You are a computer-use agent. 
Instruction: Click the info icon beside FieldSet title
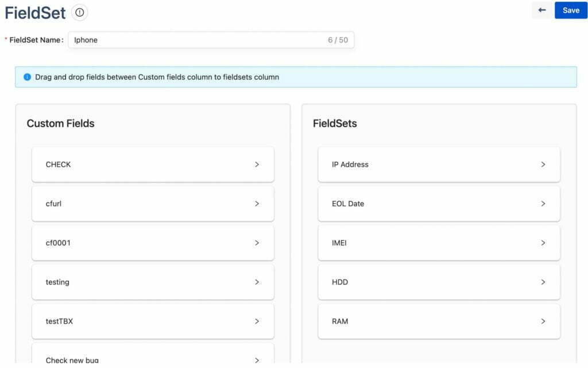click(80, 12)
